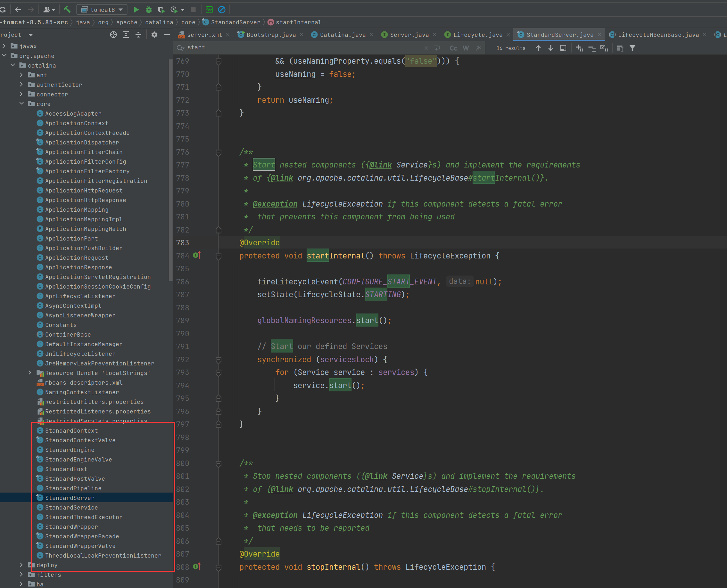Image resolution: width=727 pixels, height=588 pixels.
Task: Click the search field containing start
Action: click(x=303, y=48)
